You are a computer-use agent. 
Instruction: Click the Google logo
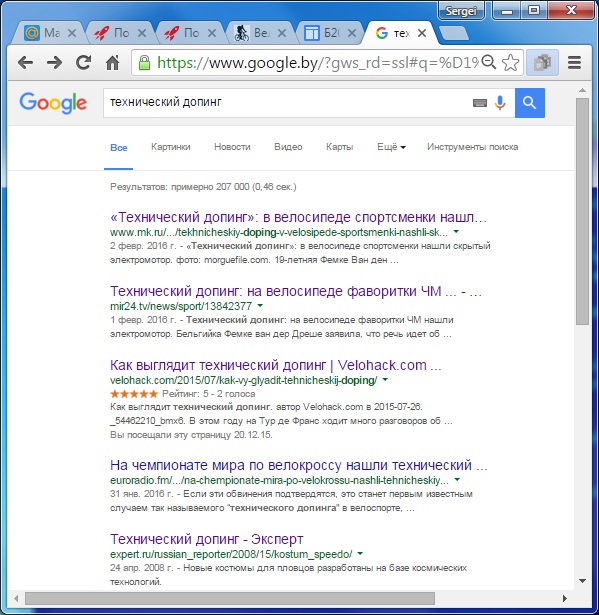tap(53, 103)
